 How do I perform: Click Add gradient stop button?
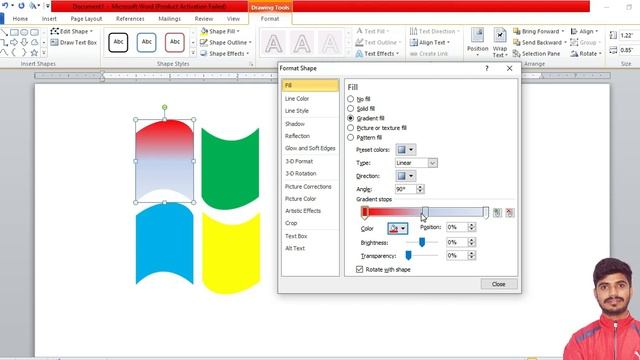(x=497, y=213)
